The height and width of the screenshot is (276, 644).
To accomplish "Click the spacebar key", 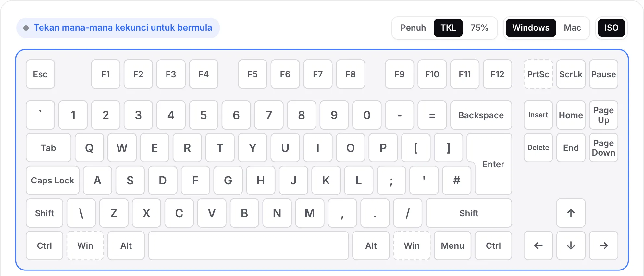I will (248, 245).
